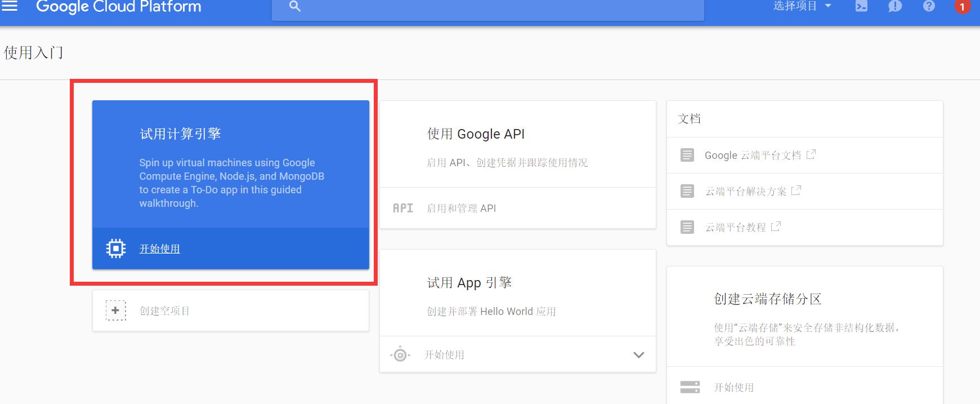Click the App Engine target icon

tap(400, 354)
